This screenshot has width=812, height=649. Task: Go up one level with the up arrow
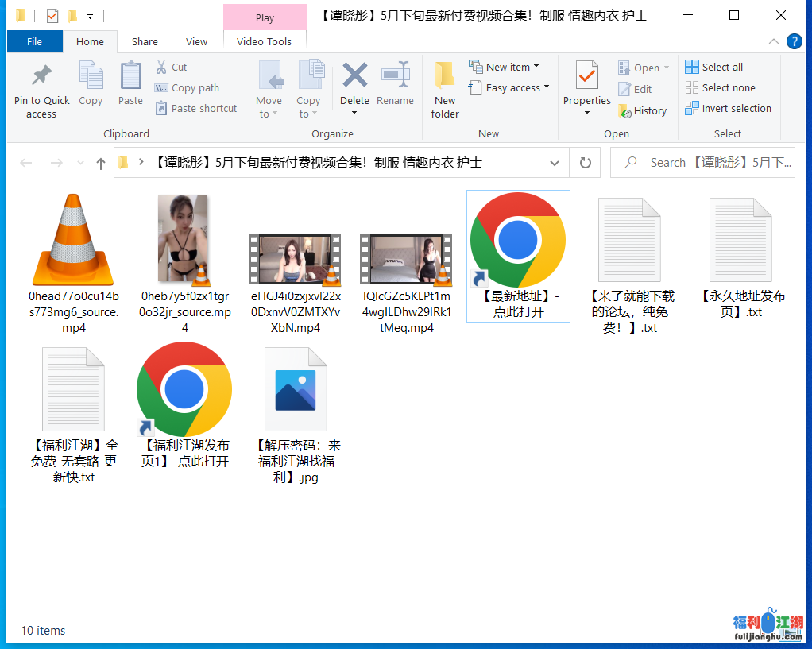pos(100,164)
